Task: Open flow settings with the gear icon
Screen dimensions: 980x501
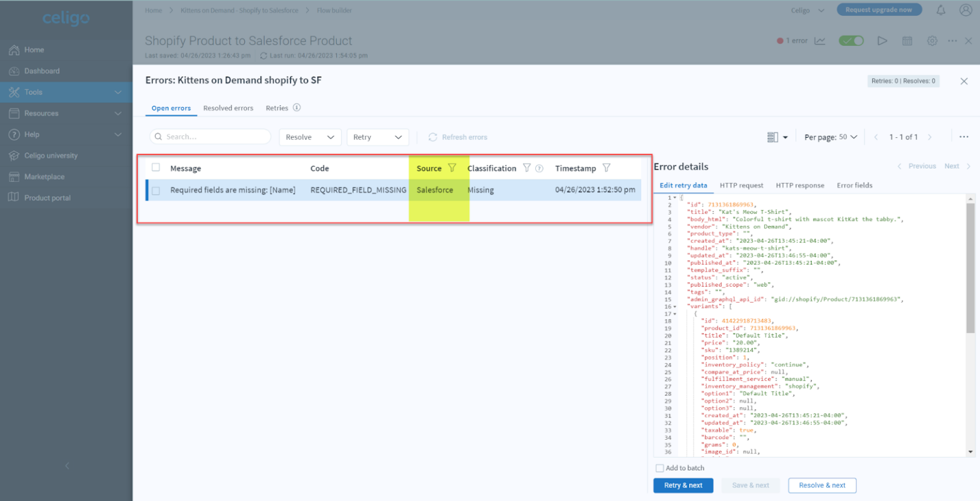Action: coord(932,40)
